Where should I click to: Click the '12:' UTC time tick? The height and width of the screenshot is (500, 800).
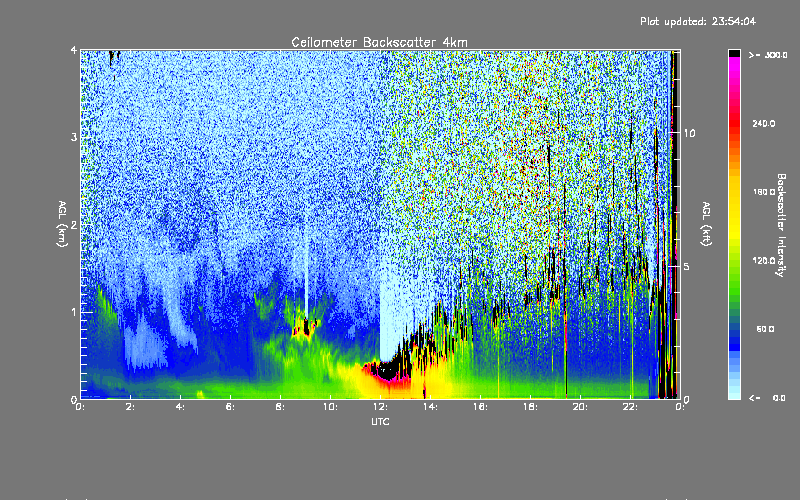pyautogui.click(x=380, y=407)
